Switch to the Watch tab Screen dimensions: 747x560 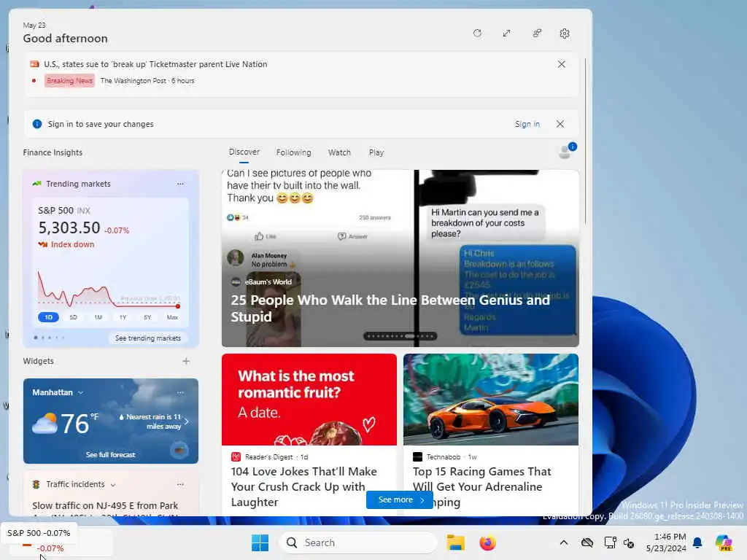pyautogui.click(x=339, y=152)
